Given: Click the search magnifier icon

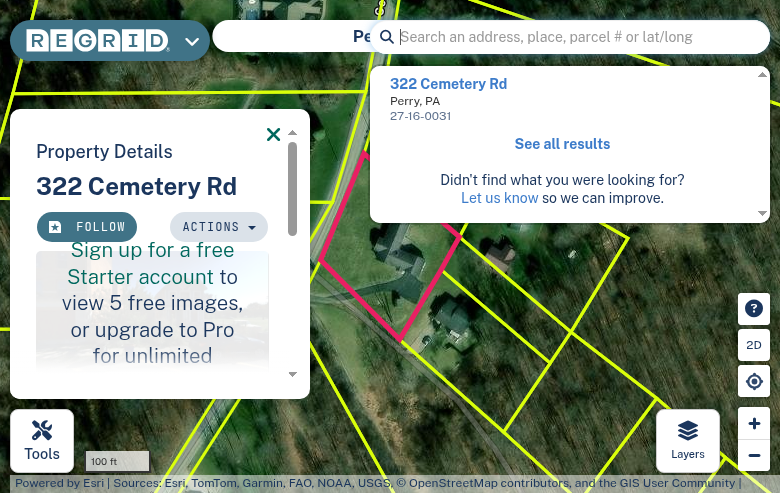Looking at the screenshot, I should pyautogui.click(x=387, y=37).
